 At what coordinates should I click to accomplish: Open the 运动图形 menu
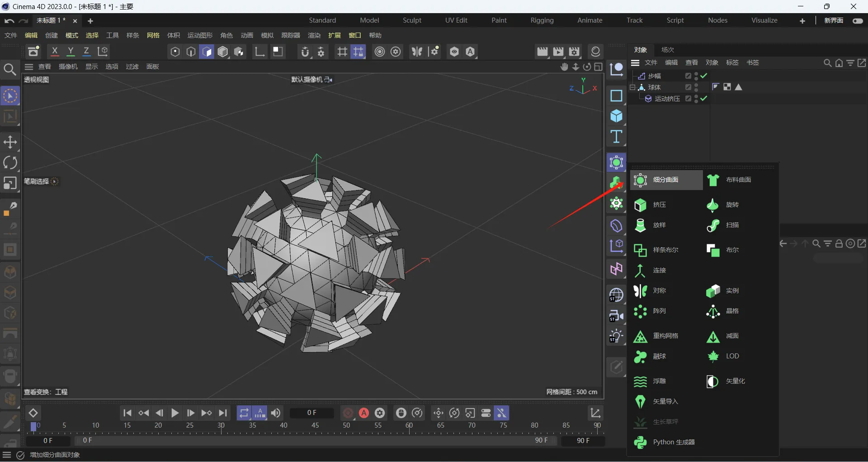[x=200, y=35]
